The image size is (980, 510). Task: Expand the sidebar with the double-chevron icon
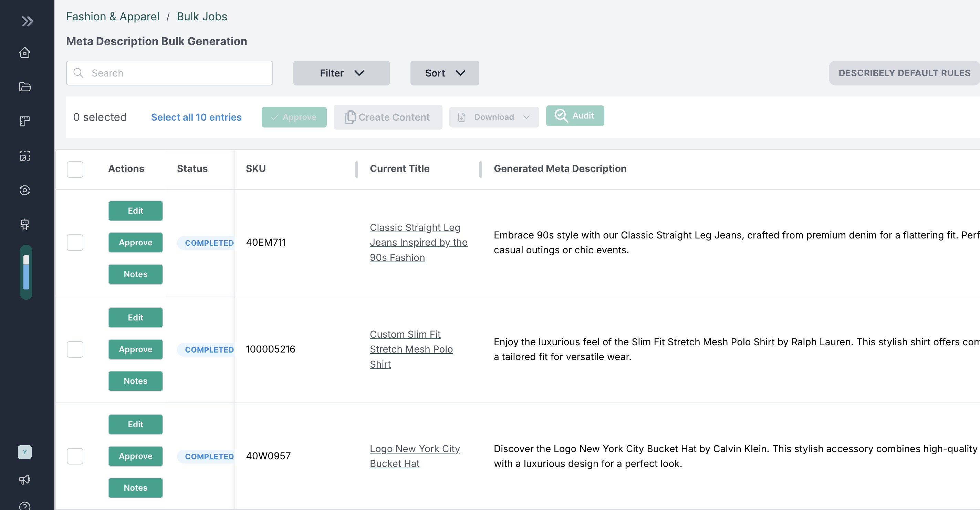(x=27, y=21)
